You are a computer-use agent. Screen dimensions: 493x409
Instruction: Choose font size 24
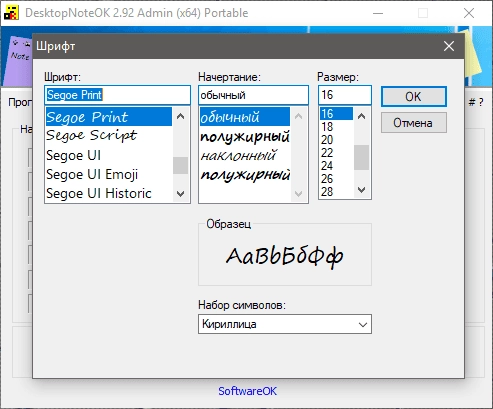[336, 166]
